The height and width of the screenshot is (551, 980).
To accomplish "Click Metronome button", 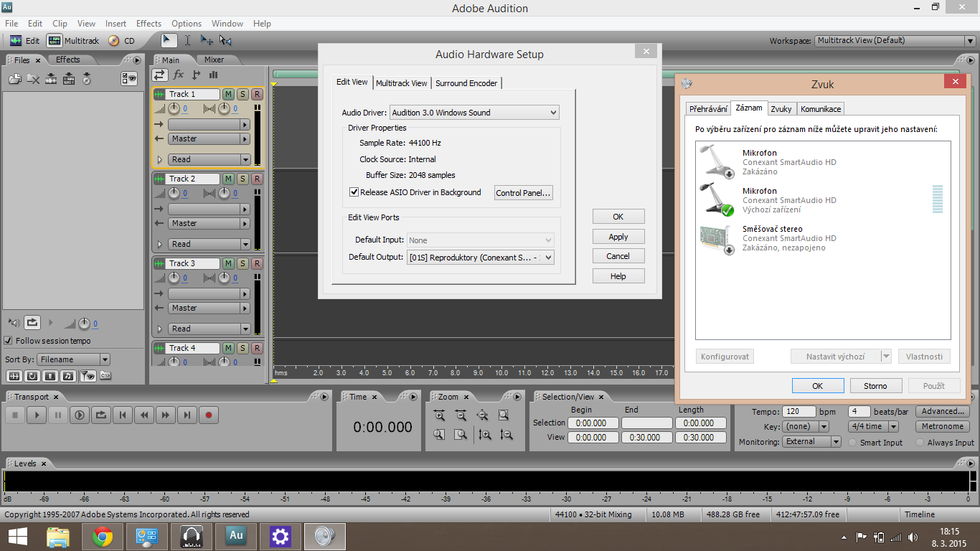I will 942,426.
